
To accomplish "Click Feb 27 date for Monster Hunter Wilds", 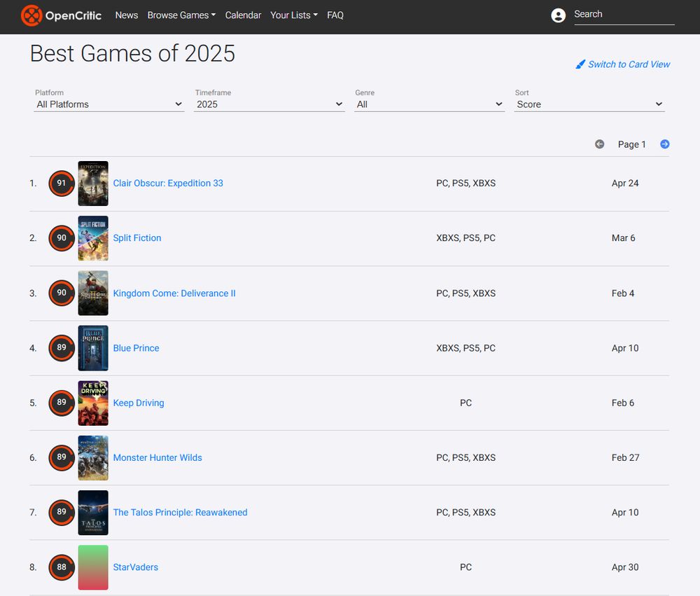I will [625, 457].
